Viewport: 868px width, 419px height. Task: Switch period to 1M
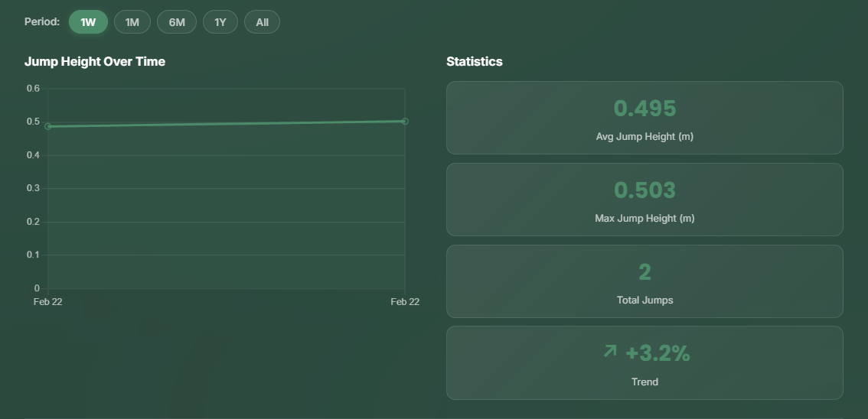click(132, 22)
